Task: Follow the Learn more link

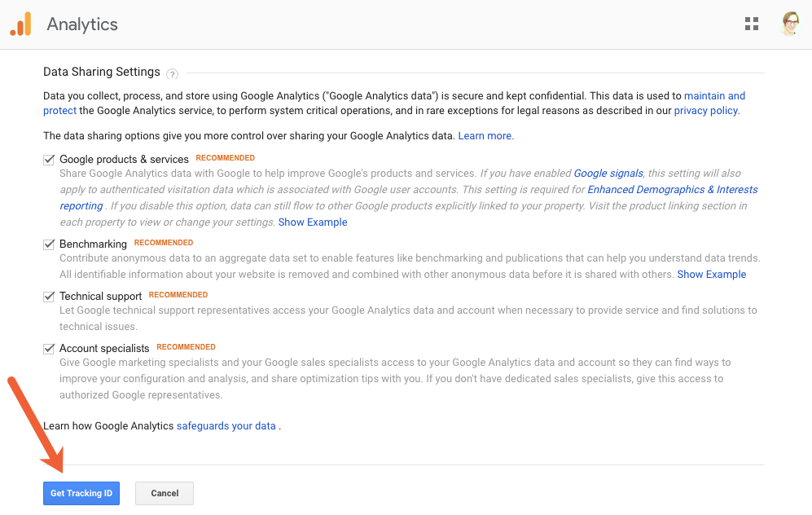Action: click(485, 136)
